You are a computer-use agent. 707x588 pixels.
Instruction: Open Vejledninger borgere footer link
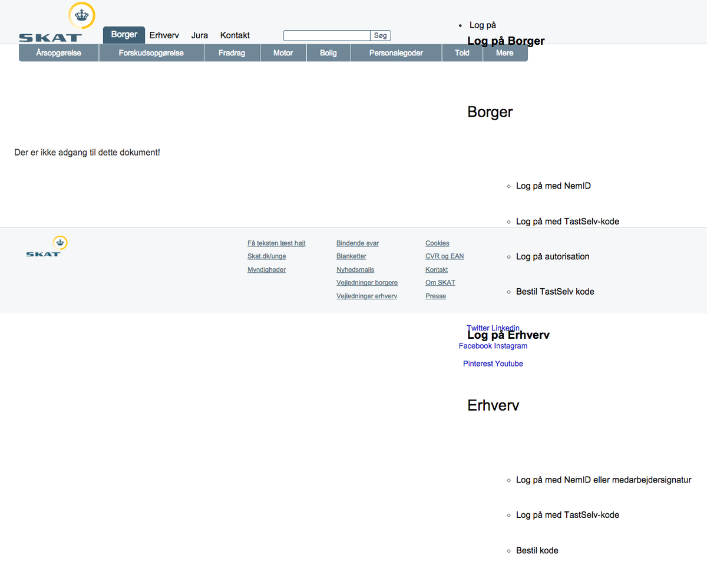click(367, 283)
